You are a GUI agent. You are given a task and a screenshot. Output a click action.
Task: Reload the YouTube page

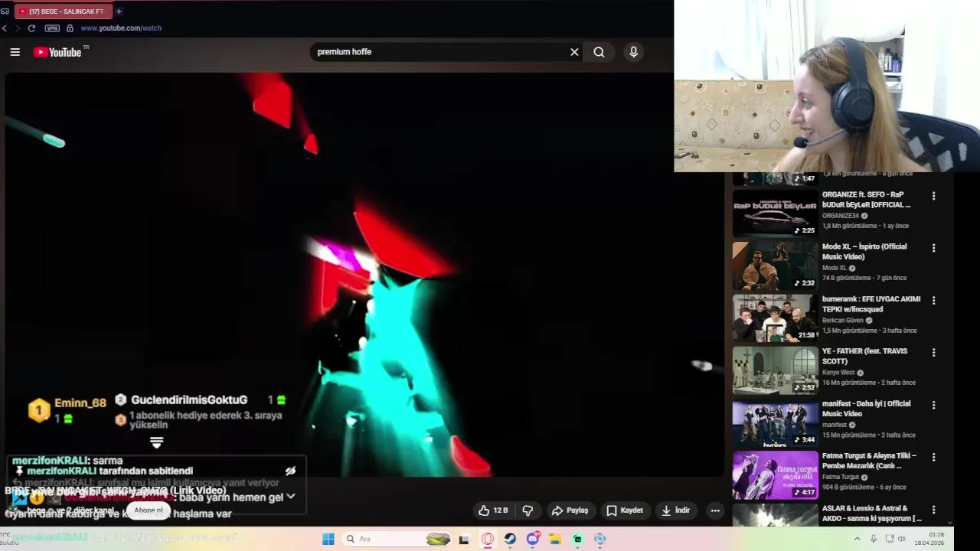click(x=31, y=28)
